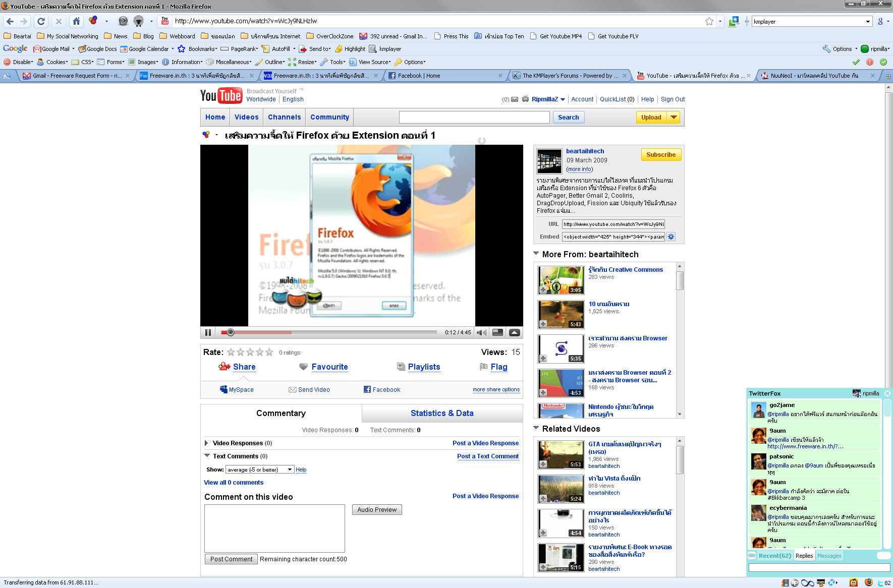Expand the RipmillaZ account dropdown

pyautogui.click(x=563, y=100)
